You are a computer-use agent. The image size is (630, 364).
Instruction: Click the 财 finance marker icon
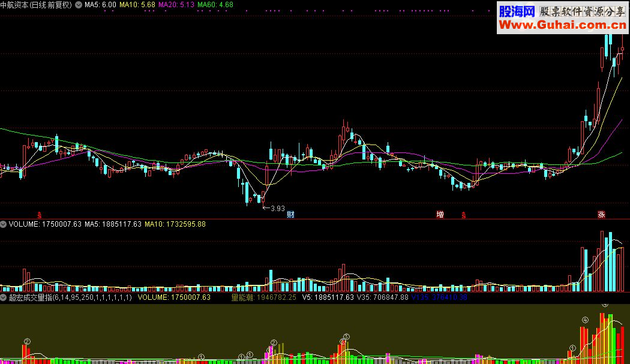(290, 215)
